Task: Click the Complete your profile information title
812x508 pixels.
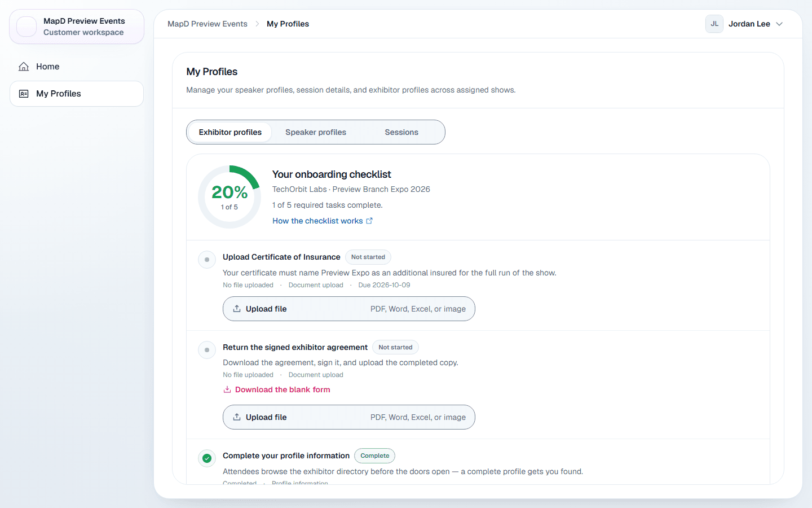Action: point(286,456)
